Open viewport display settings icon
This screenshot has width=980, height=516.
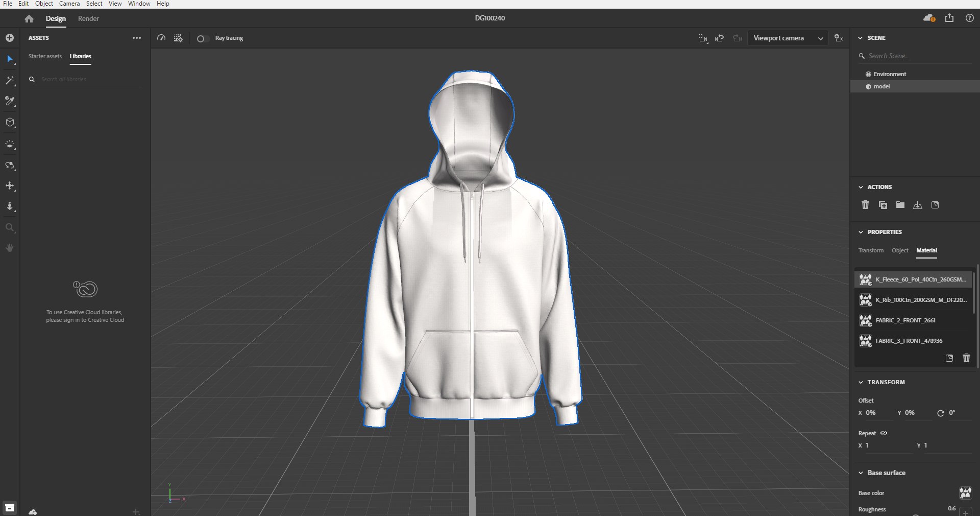coord(178,38)
